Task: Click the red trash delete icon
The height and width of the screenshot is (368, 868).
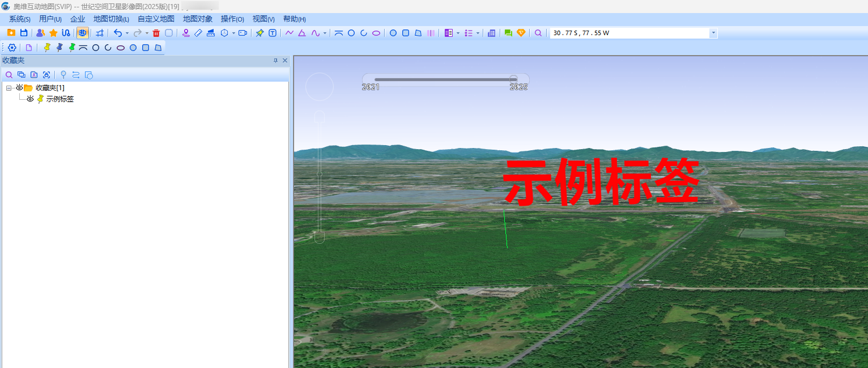Action: [x=156, y=33]
